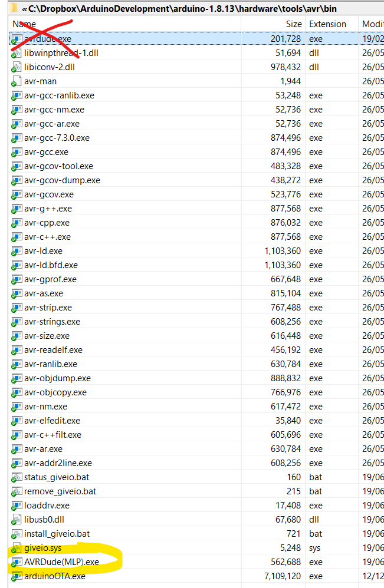
Task: Click the avr-c++.exe icon
Action: (16, 237)
